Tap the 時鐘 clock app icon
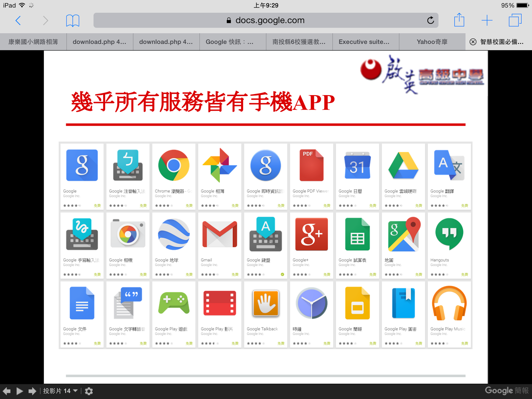Image resolution: width=532 pixels, height=399 pixels. (312, 303)
